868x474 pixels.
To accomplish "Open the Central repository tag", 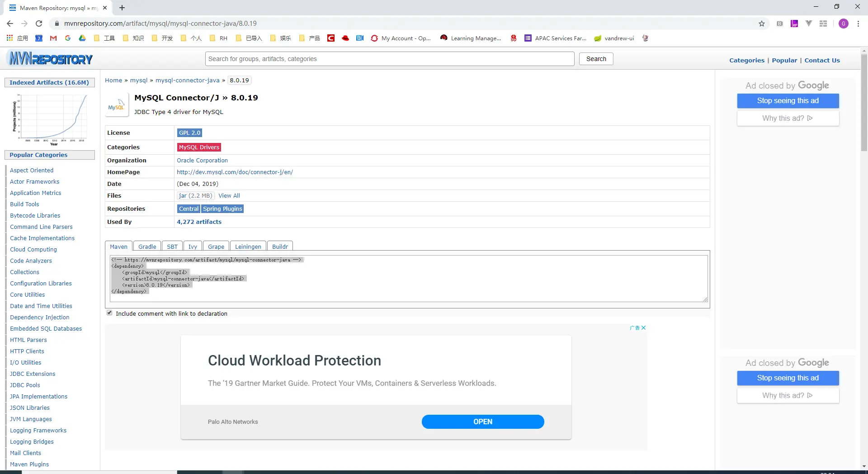I will click(189, 209).
